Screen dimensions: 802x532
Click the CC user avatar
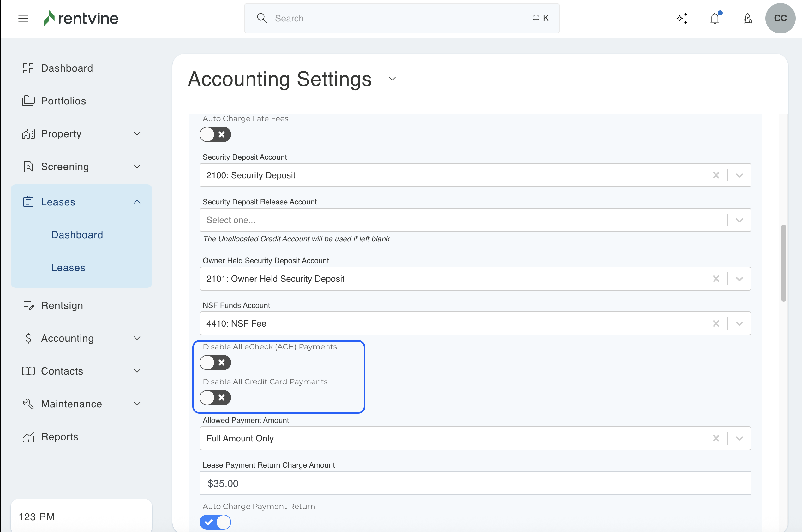click(780, 18)
